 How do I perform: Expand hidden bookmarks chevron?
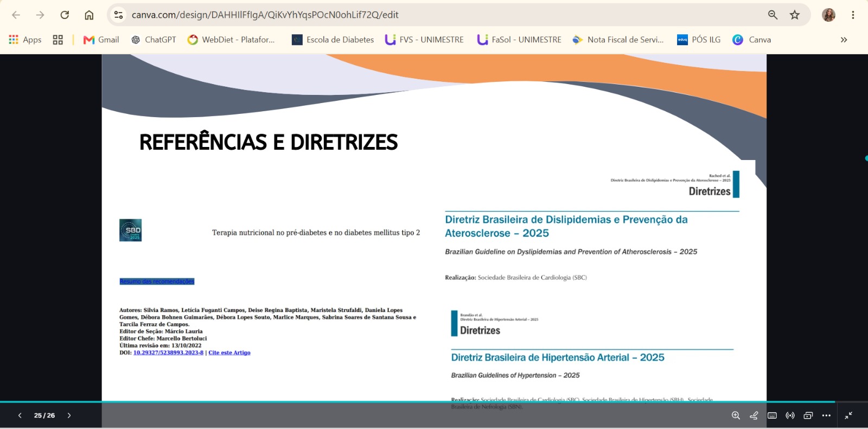pos(844,40)
